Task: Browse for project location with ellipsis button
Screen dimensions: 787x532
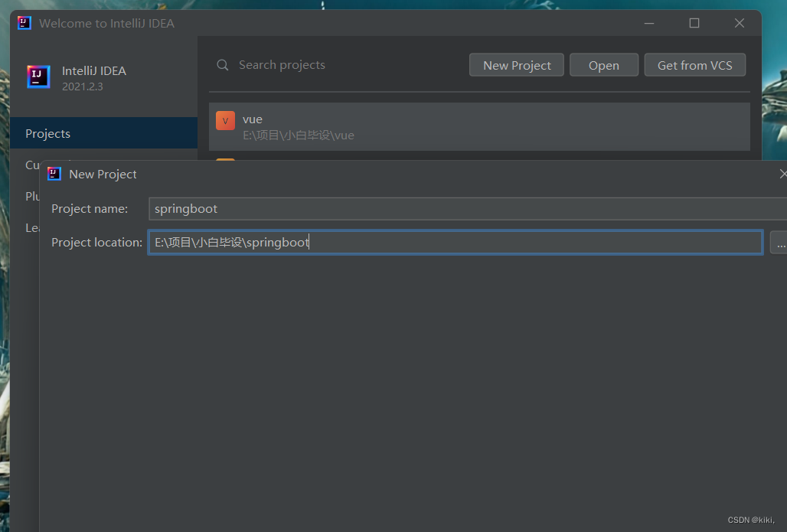Action: click(779, 243)
